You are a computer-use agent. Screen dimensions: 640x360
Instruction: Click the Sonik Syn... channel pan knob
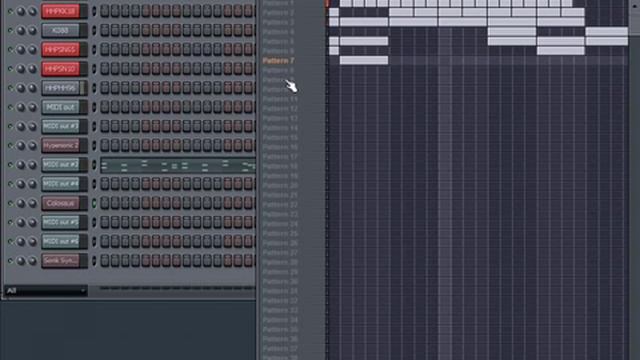point(21,261)
